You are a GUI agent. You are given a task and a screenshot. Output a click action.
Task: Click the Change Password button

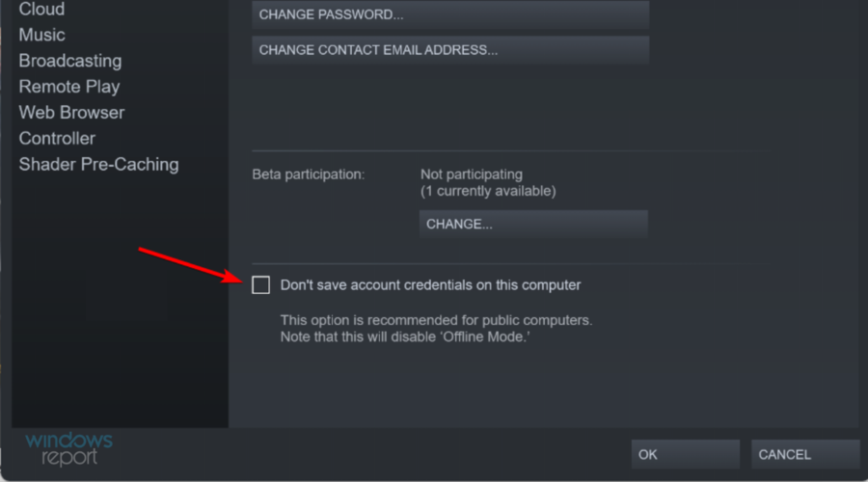coord(450,14)
